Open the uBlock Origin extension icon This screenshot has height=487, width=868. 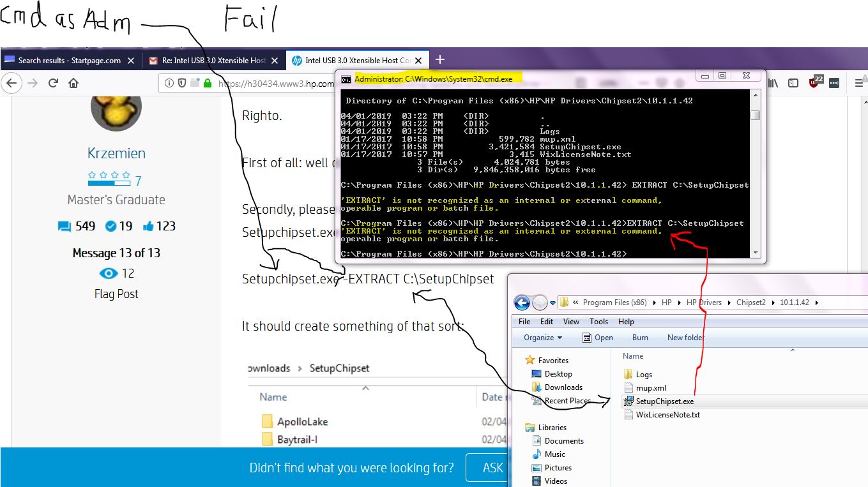coord(816,82)
